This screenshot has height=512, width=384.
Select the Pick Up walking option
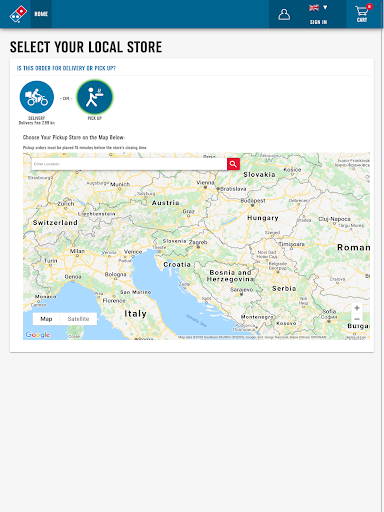point(95,97)
